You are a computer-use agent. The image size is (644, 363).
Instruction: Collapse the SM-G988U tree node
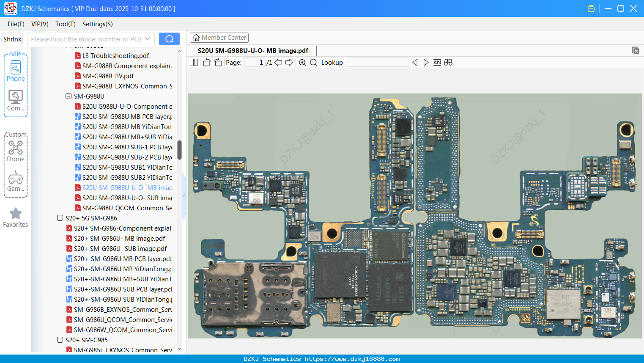pos(68,96)
